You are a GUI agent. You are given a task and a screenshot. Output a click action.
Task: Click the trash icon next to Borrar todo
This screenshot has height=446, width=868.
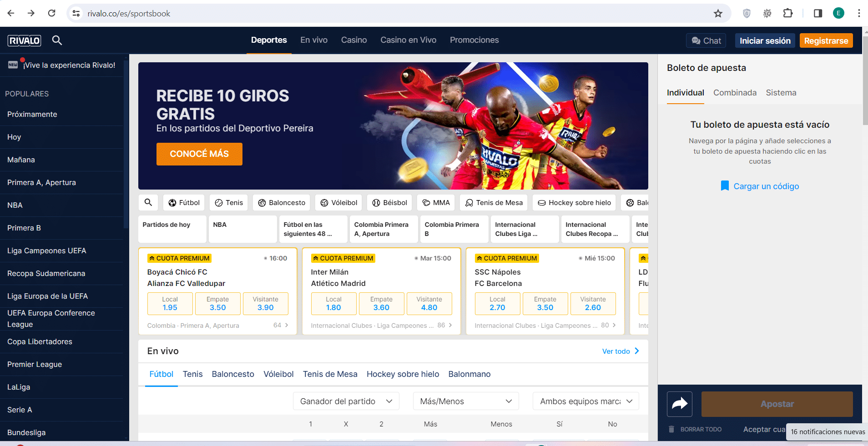[671, 429]
